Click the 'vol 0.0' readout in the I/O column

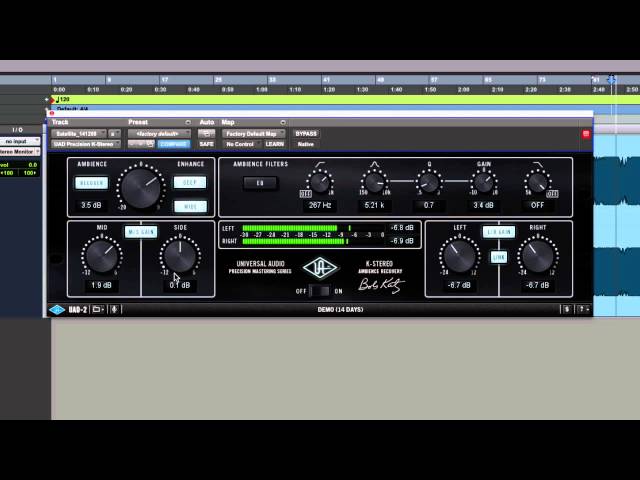(19, 165)
